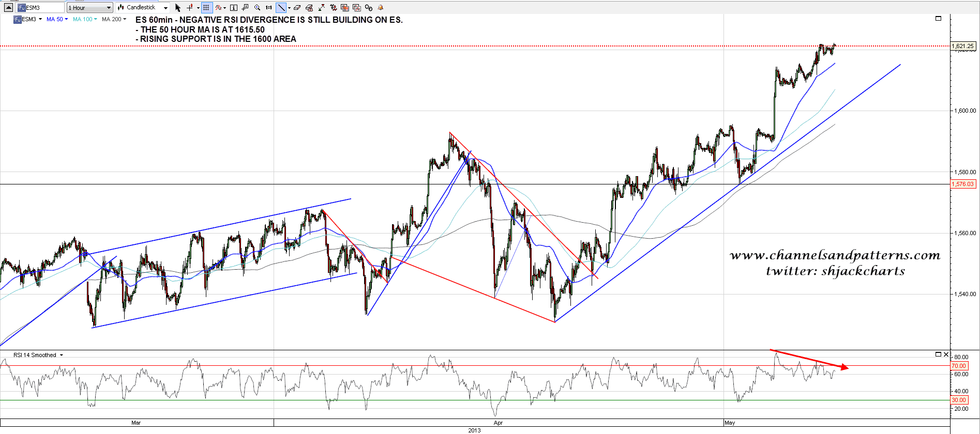
Task: Click the chain link icon
Action: pyautogui.click(x=368, y=8)
